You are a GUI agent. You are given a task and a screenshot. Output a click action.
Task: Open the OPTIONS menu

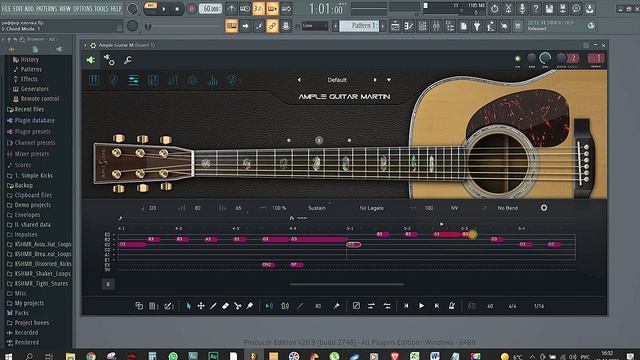click(83, 8)
